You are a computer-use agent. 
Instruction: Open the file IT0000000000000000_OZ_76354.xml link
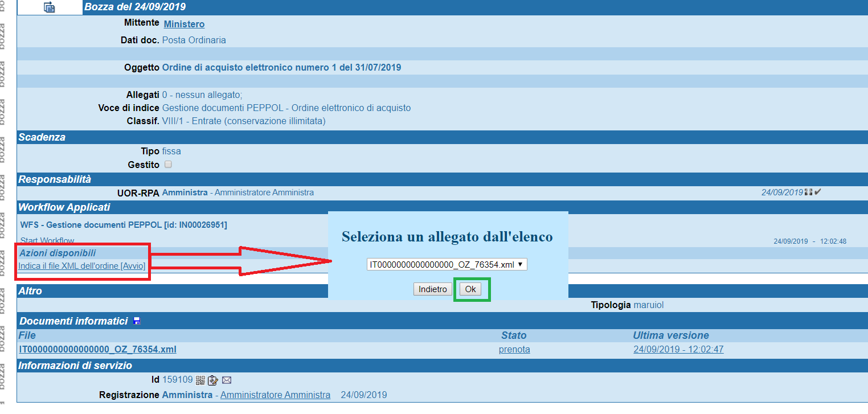pos(97,349)
